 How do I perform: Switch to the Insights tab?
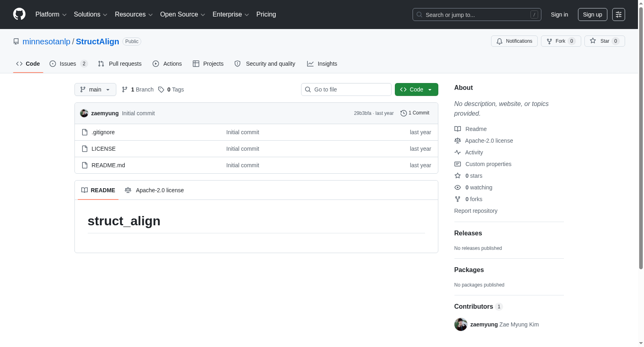[322, 64]
